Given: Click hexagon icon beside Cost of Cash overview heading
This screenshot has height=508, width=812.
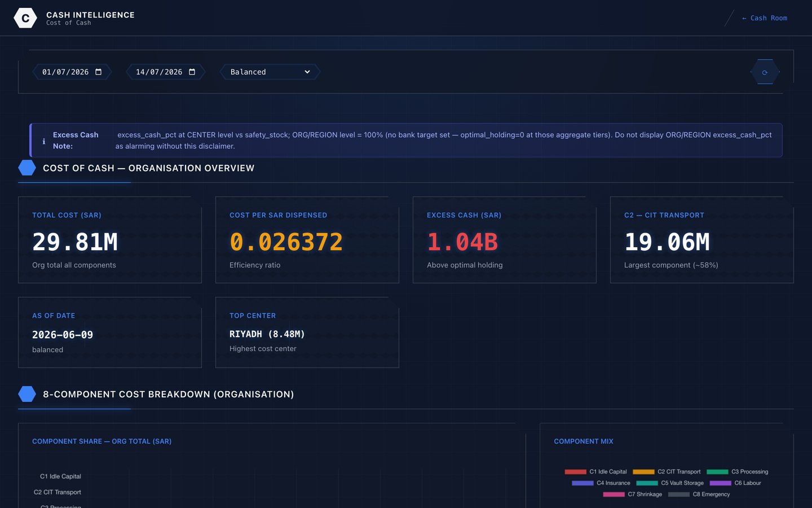Looking at the screenshot, I should coord(27,168).
